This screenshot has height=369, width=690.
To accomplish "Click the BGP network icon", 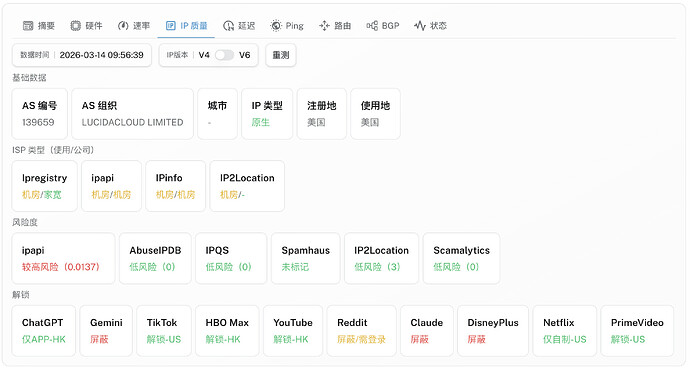I will [x=372, y=26].
